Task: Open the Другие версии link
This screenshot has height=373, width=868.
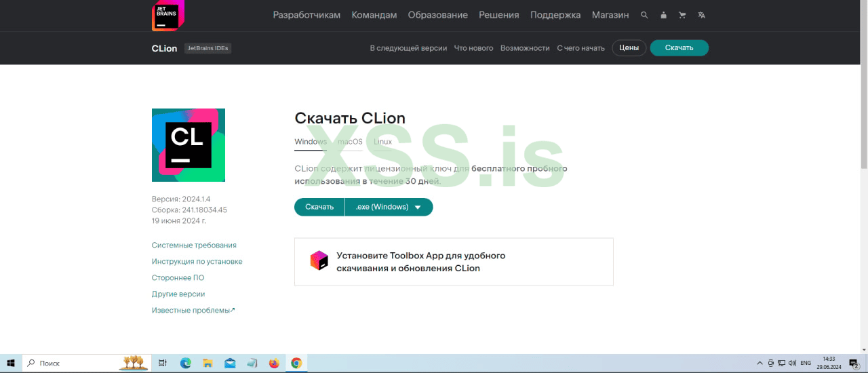Action: click(x=178, y=294)
